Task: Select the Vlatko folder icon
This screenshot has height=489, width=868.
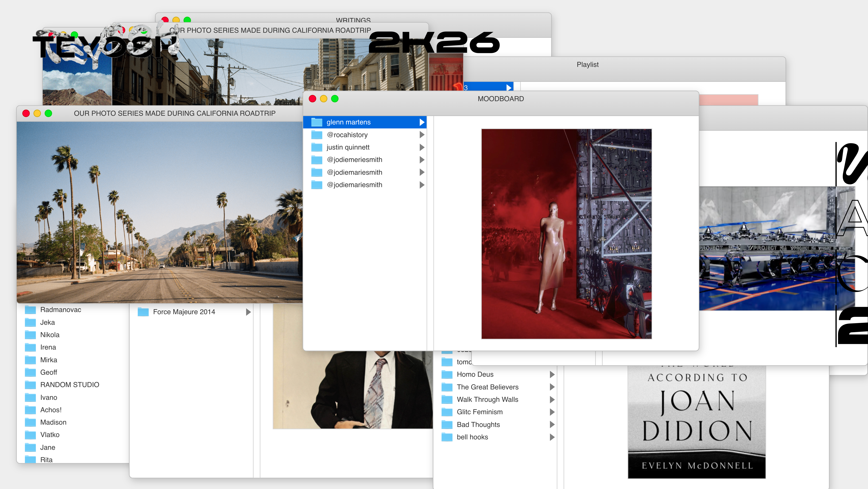Action: coord(30,435)
